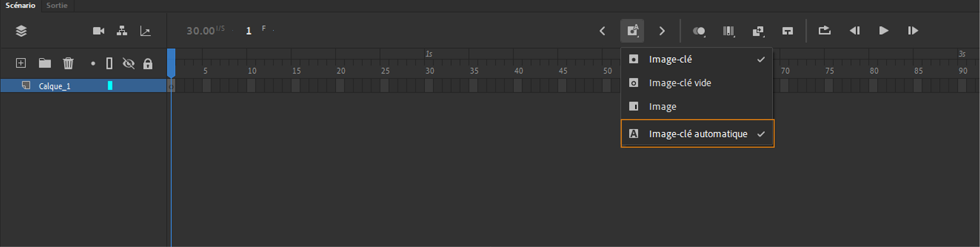Play the timeline animation
Image resolution: width=980 pixels, height=247 pixels.
pos(883,31)
